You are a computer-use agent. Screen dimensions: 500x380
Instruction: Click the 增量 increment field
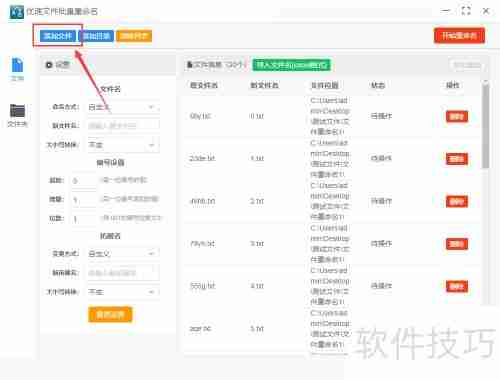click(84, 199)
